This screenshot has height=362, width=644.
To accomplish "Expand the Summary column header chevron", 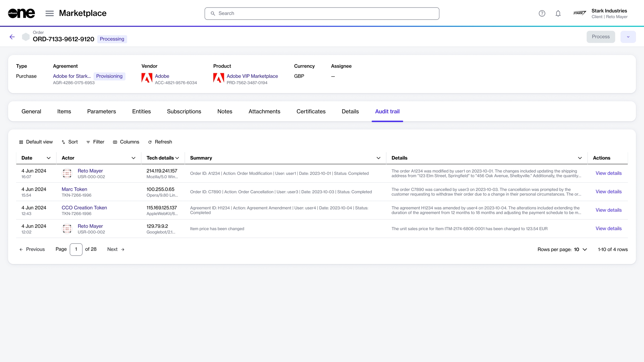I will [378, 158].
